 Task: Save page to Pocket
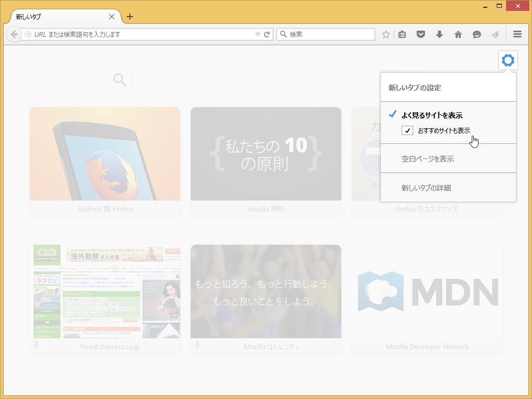coord(420,34)
